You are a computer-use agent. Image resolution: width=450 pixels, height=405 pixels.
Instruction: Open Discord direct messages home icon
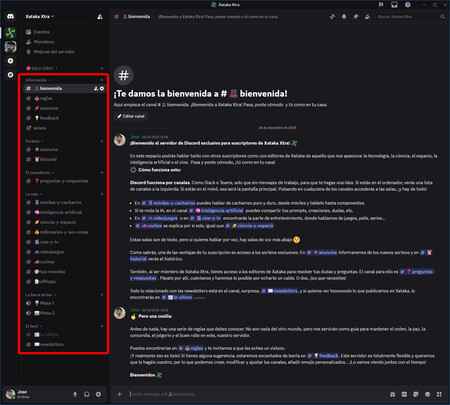[10, 16]
